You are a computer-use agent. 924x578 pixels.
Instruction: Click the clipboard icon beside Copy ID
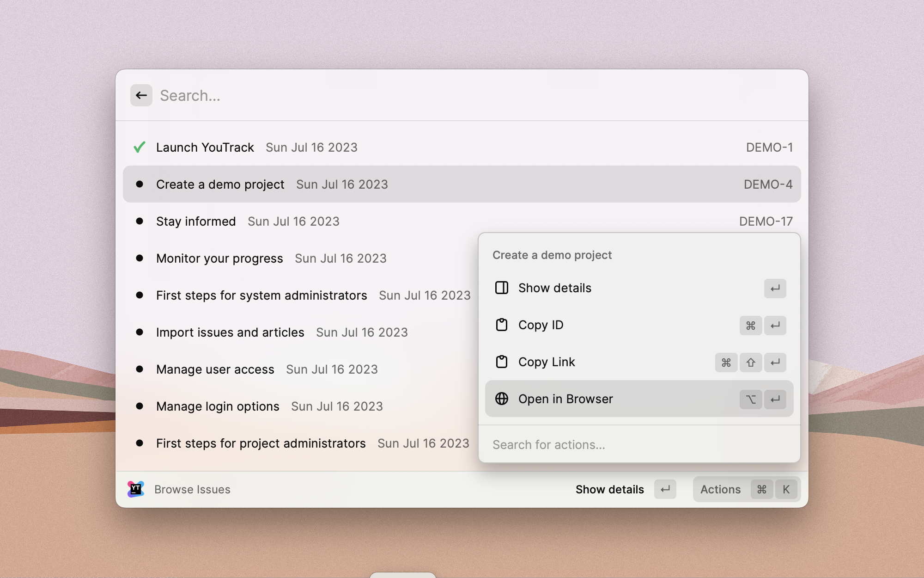(502, 325)
